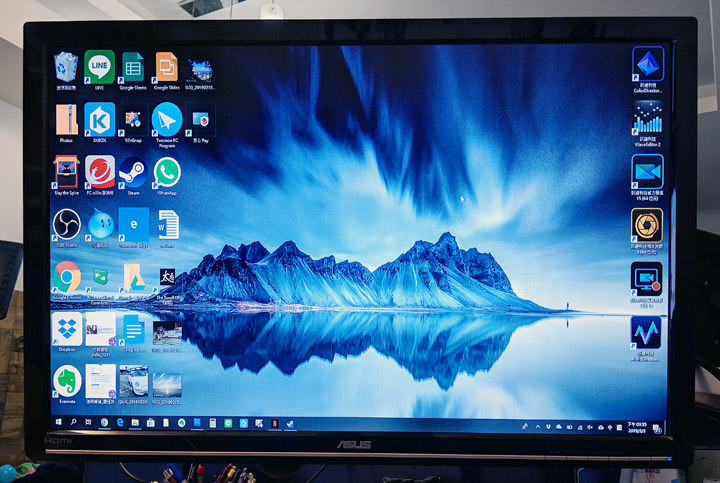Select the Google Chrome desktop icon

tap(66, 276)
